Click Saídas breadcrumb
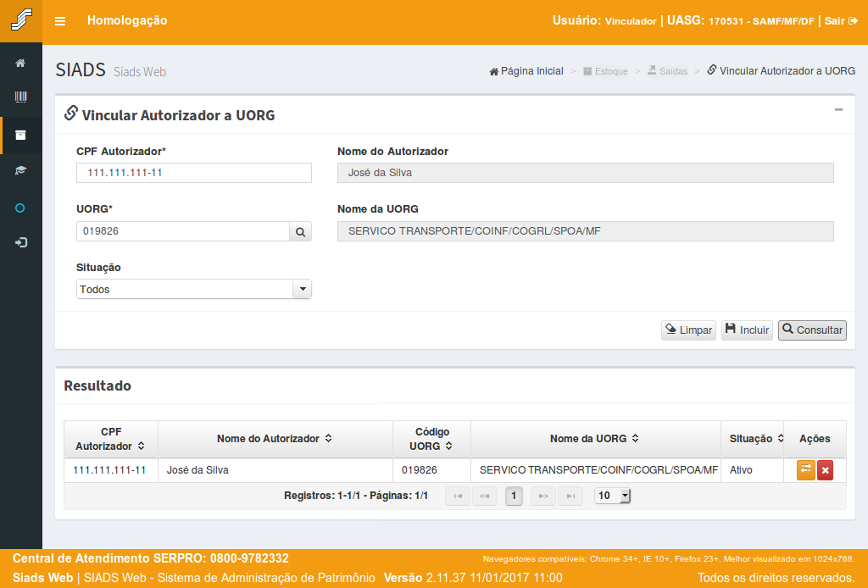 coord(668,71)
